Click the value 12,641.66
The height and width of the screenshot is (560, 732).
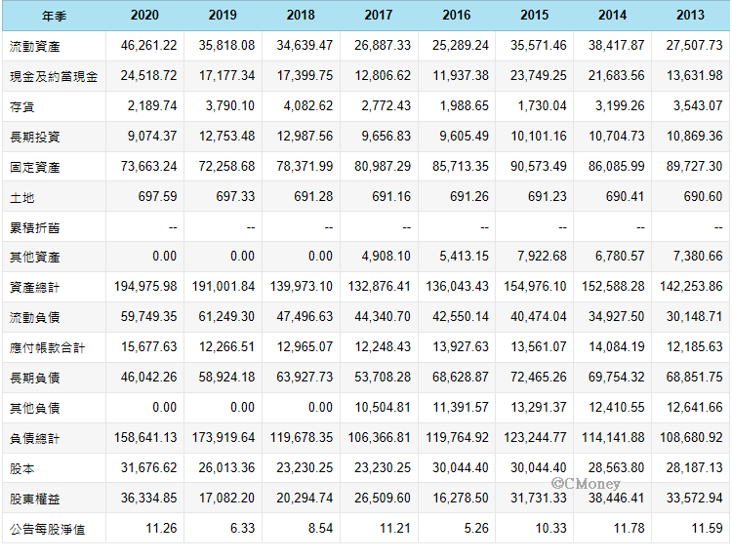click(x=695, y=408)
